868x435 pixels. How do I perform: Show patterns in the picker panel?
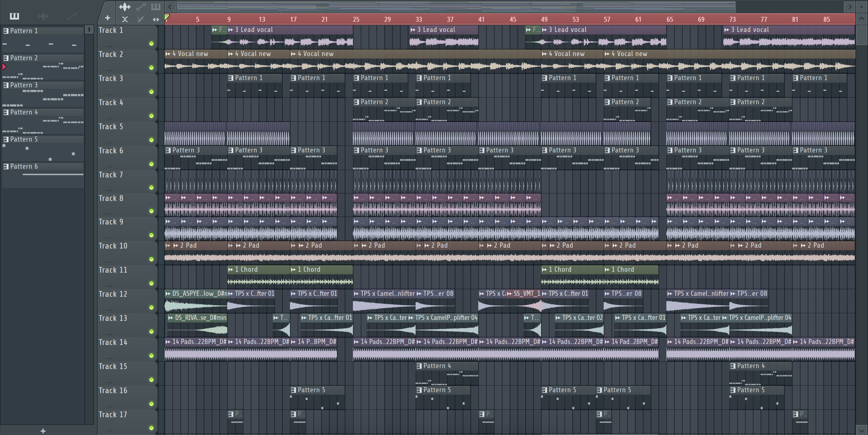14,16
